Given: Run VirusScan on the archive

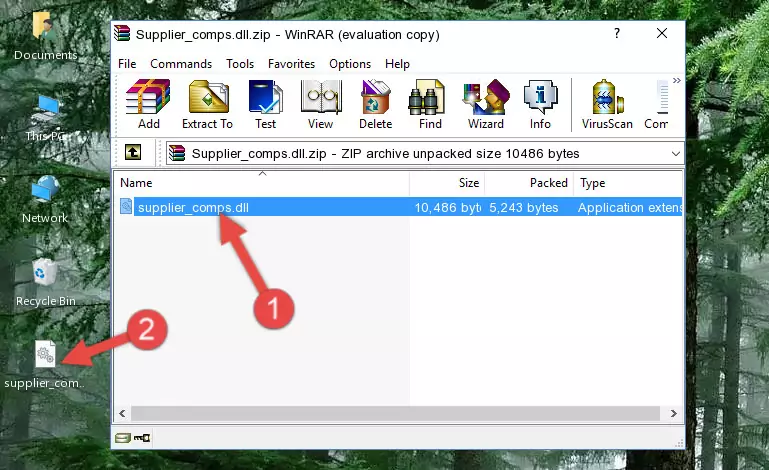Looking at the screenshot, I should tap(607, 104).
